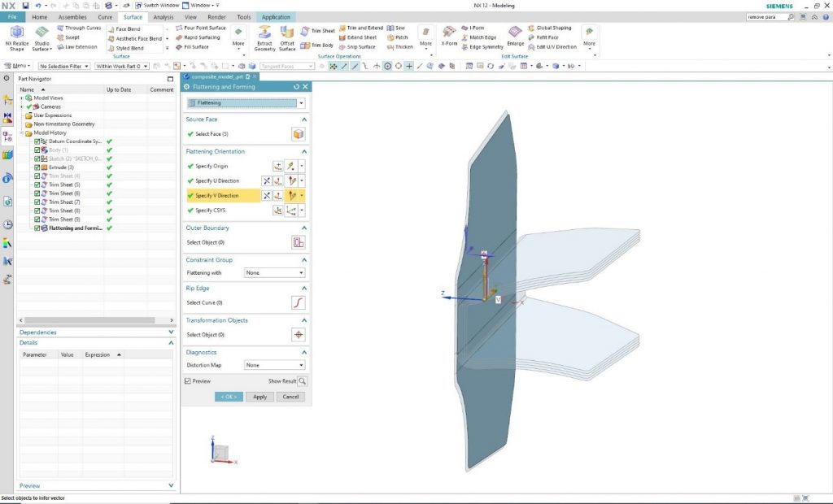This screenshot has width=833, height=504.
Task: Open the Flattening with dropdown
Action: tap(274, 273)
